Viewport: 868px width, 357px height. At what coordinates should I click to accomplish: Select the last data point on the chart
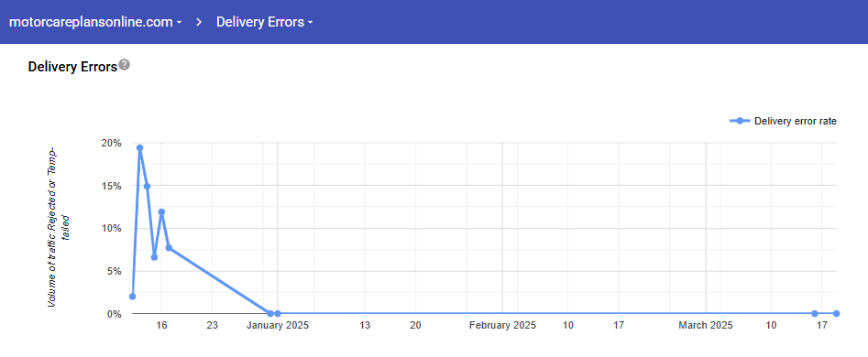click(x=837, y=313)
